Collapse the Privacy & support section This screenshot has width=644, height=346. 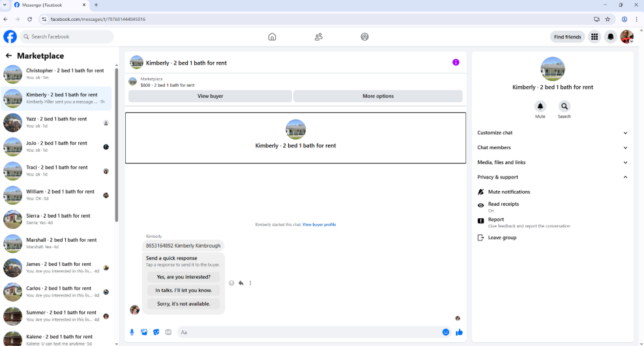552,177
